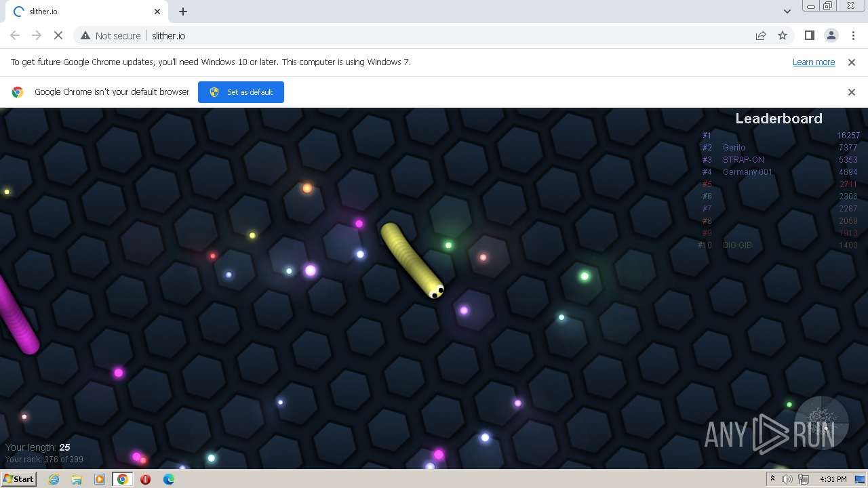Click Your rank 376 of 399 text
The height and width of the screenshot is (488, 868).
(44, 459)
